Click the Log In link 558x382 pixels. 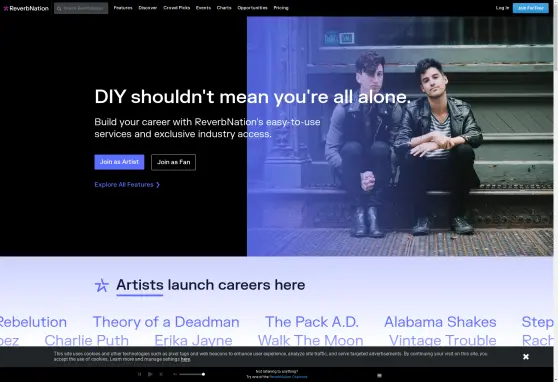coord(502,8)
